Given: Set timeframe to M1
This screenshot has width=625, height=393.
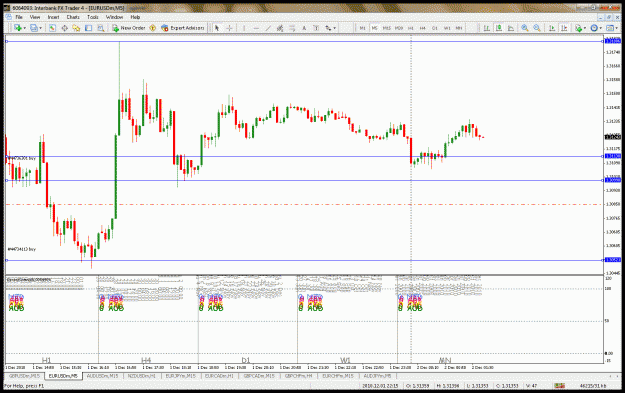Looking at the screenshot, I should click(x=362, y=28).
